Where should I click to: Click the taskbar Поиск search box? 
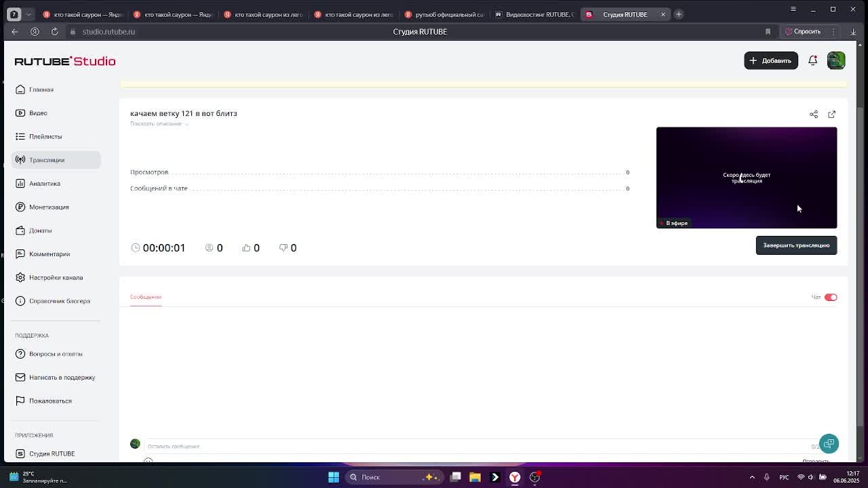[x=395, y=477]
